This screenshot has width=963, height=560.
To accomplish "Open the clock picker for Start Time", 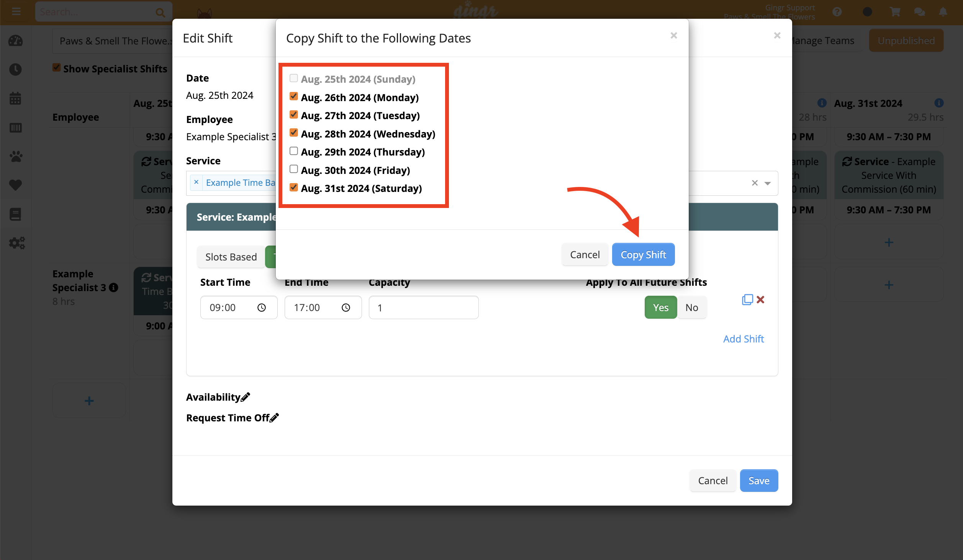I will coord(262,307).
